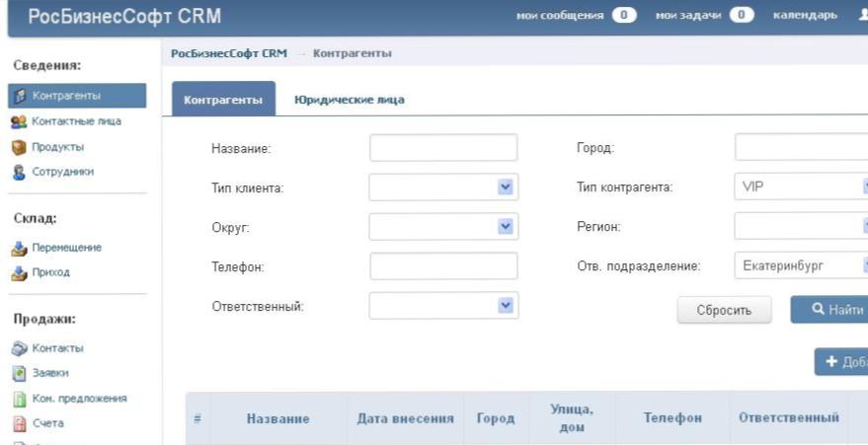The width and height of the screenshot is (868, 445).
Task: Open Перемещение under Склад
Action: pos(66,247)
